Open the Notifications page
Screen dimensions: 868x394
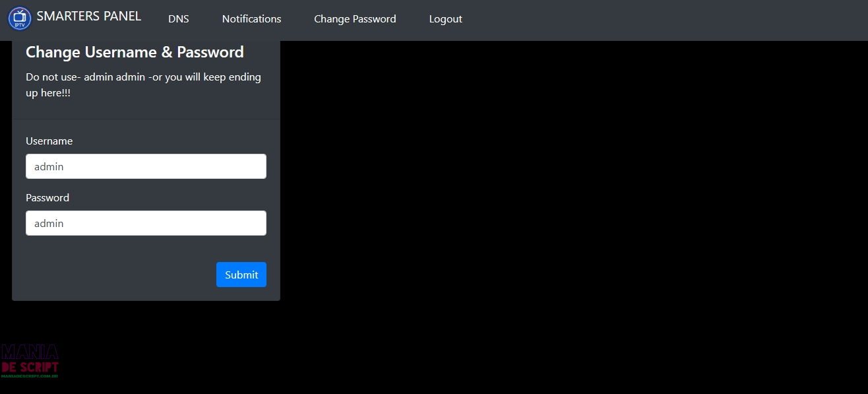coord(251,19)
